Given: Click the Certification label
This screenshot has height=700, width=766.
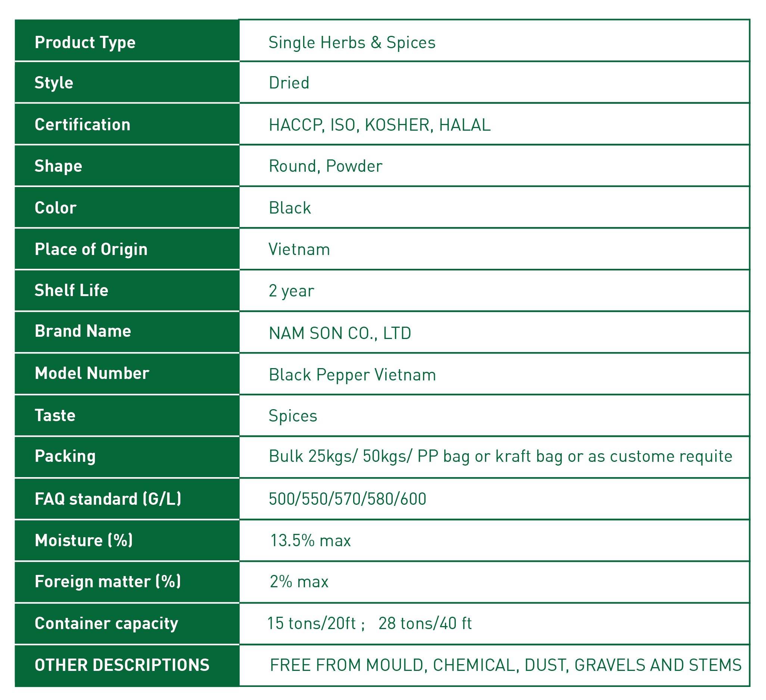Looking at the screenshot, I should (x=82, y=125).
